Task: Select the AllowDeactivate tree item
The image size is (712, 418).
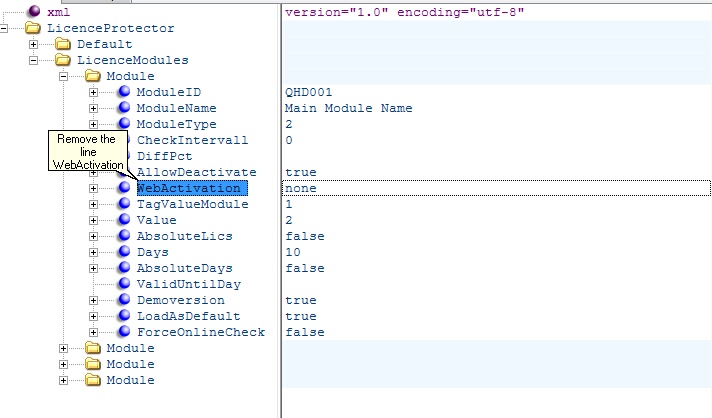Action: pyautogui.click(x=197, y=172)
